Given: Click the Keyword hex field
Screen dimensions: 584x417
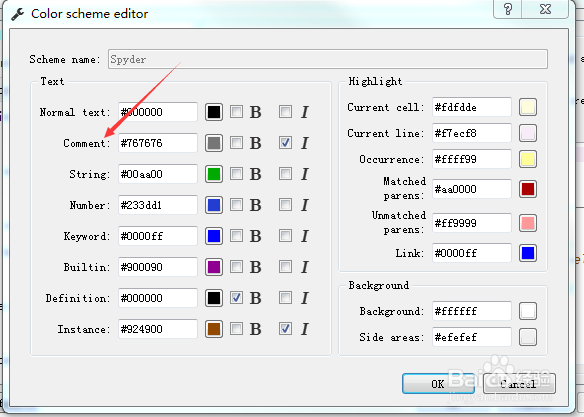Looking at the screenshot, I should click(x=158, y=236).
